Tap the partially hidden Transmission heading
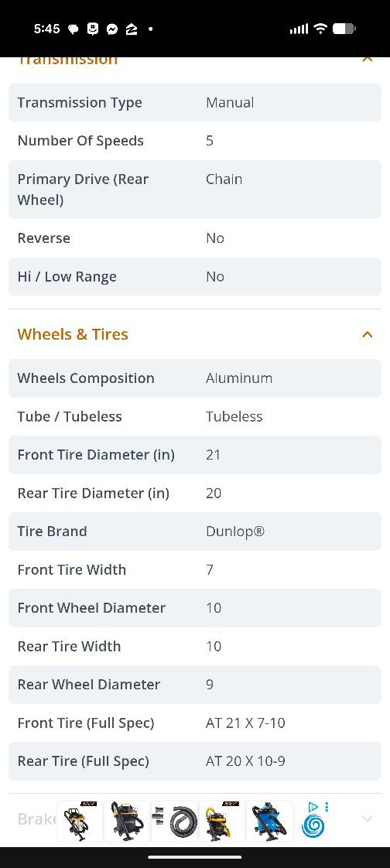 coord(67,60)
